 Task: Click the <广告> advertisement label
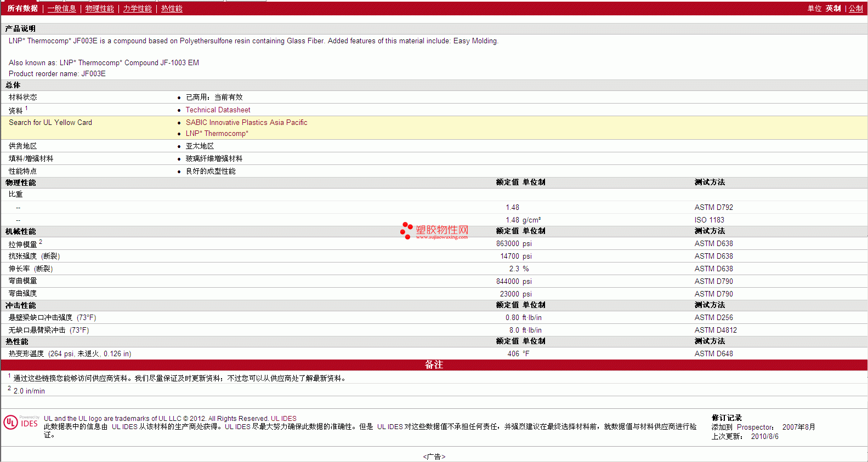[x=434, y=457]
